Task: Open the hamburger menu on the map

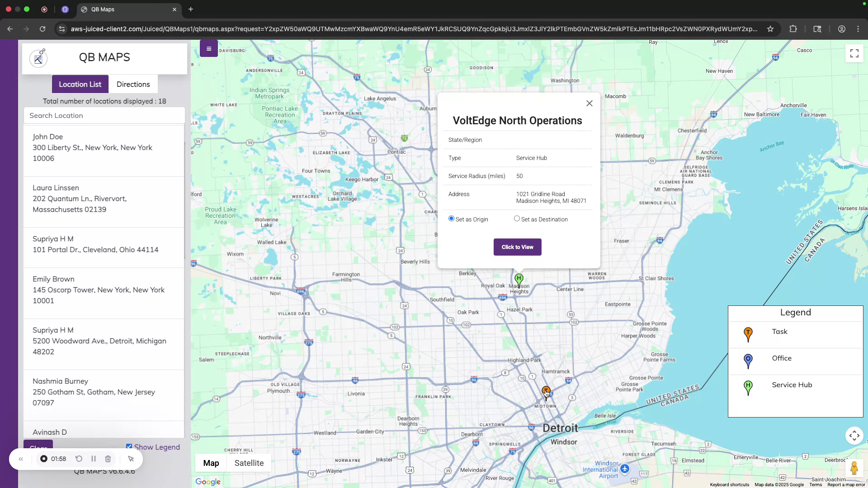Action: pos(208,48)
